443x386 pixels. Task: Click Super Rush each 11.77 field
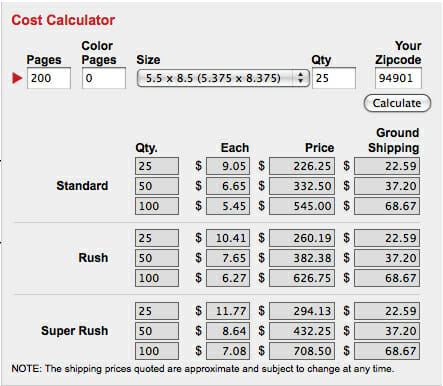pyautogui.click(x=228, y=311)
